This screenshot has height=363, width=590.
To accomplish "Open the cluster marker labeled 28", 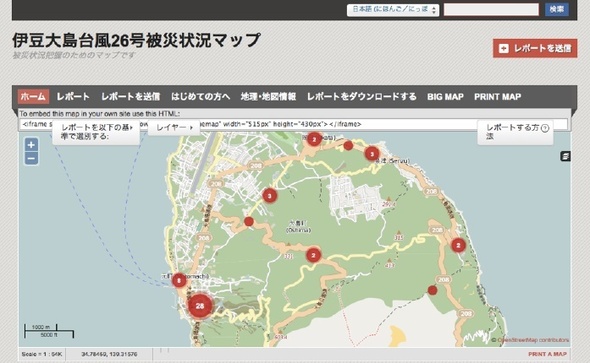I will (x=200, y=306).
